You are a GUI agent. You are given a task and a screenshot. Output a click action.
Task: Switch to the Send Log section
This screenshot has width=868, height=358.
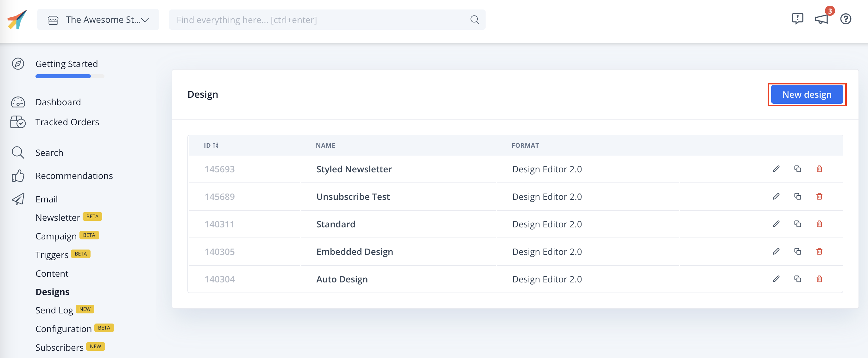(54, 310)
